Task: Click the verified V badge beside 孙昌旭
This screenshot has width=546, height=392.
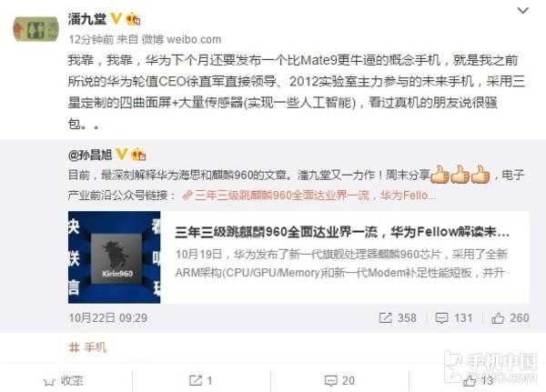Action: [122, 155]
